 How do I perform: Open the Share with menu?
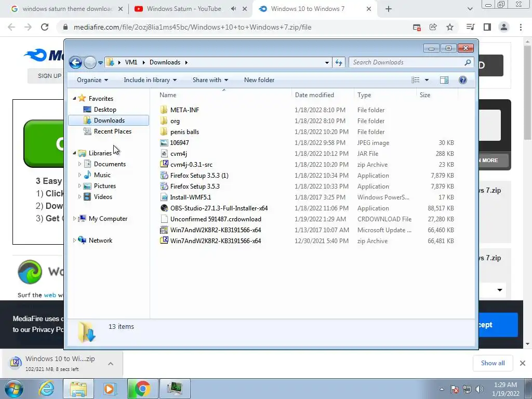coord(210,80)
